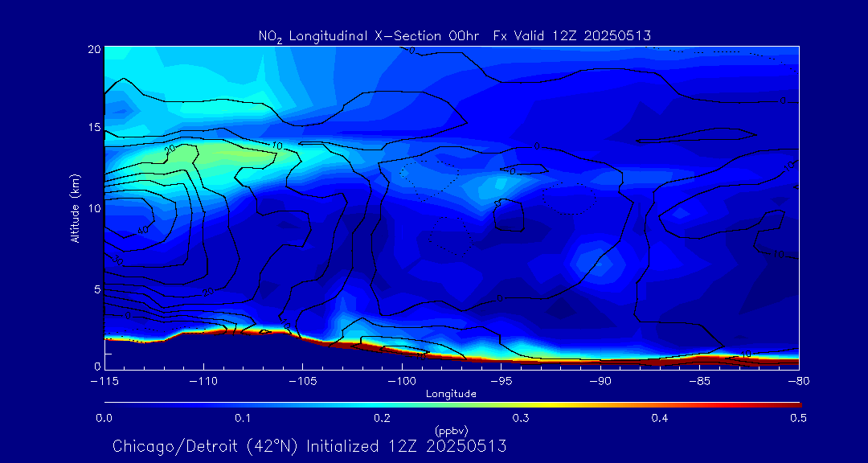Select longitude tick label -90
Image resolution: width=868 pixels, height=463 pixels.
tap(600, 381)
